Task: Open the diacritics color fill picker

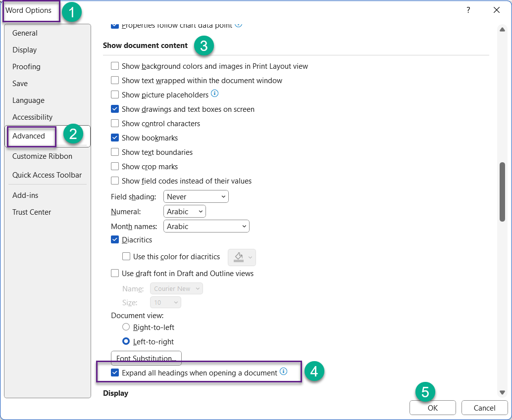Action: coord(242,257)
